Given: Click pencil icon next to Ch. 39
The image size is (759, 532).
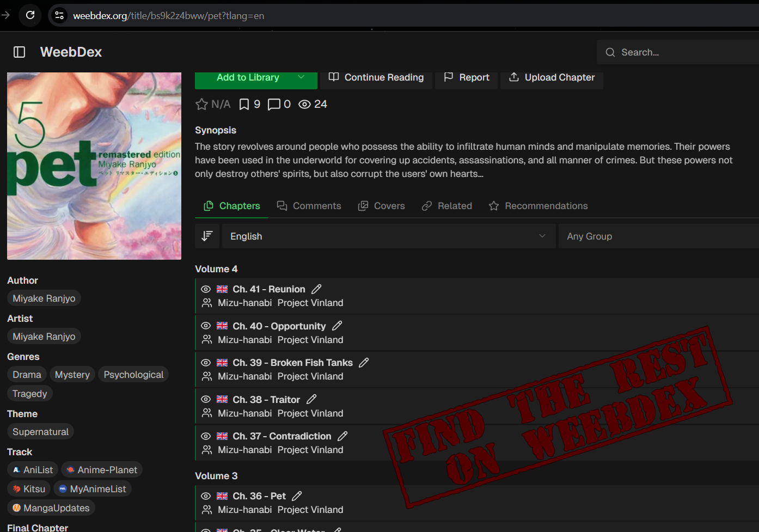Looking at the screenshot, I should click(x=364, y=363).
